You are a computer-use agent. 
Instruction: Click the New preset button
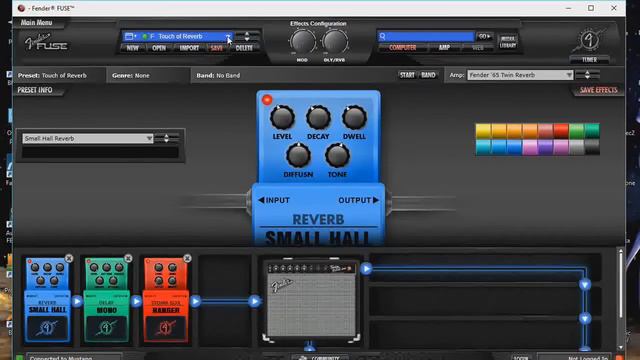tap(133, 48)
